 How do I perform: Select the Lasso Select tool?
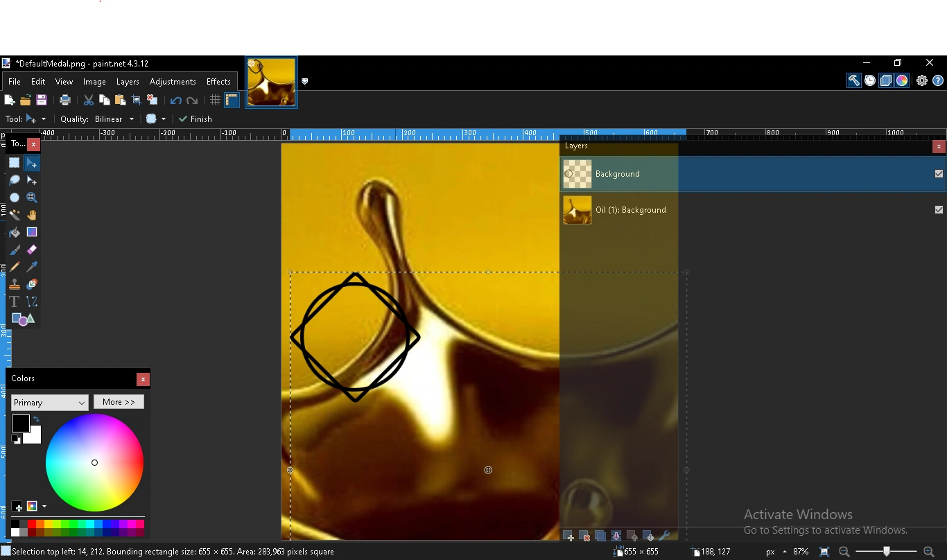(x=15, y=180)
